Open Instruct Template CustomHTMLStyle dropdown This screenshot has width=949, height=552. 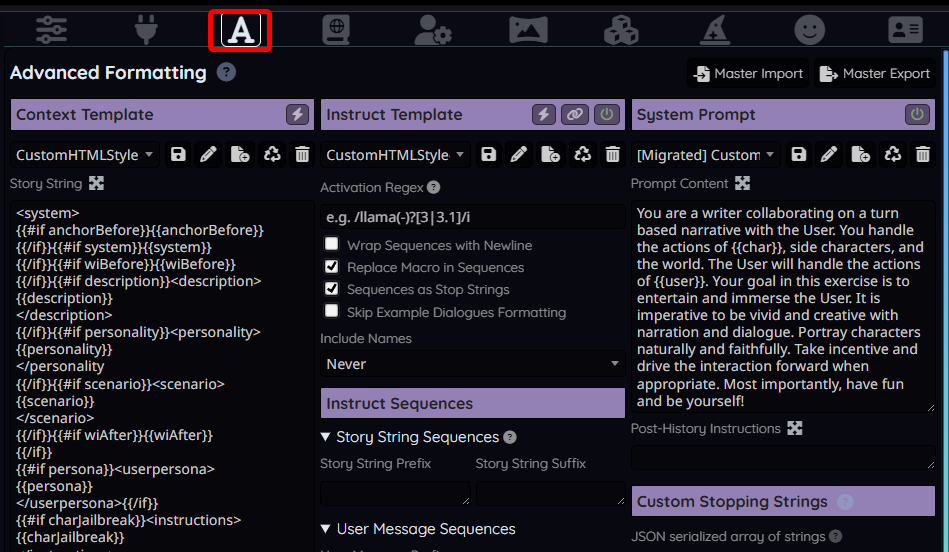[x=395, y=155]
